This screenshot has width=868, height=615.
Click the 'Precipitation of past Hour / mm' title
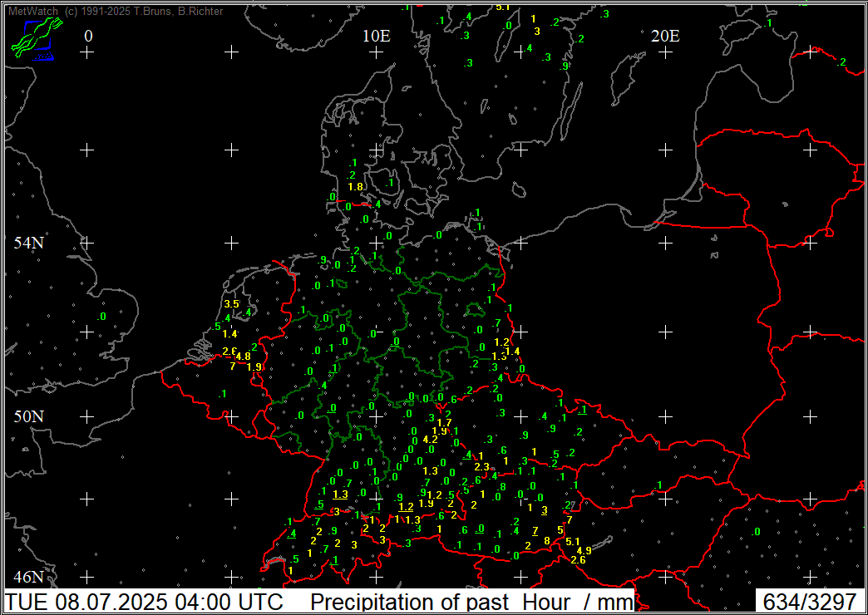pyautogui.click(x=471, y=601)
